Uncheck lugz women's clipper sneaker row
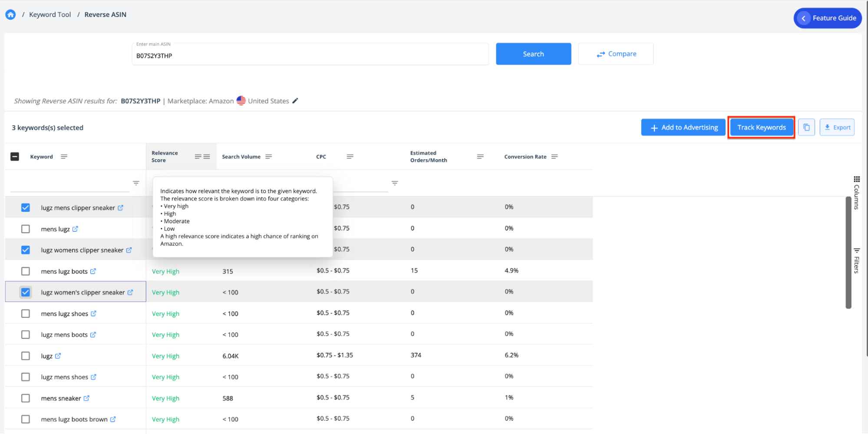The height and width of the screenshot is (434, 868). pos(26,292)
